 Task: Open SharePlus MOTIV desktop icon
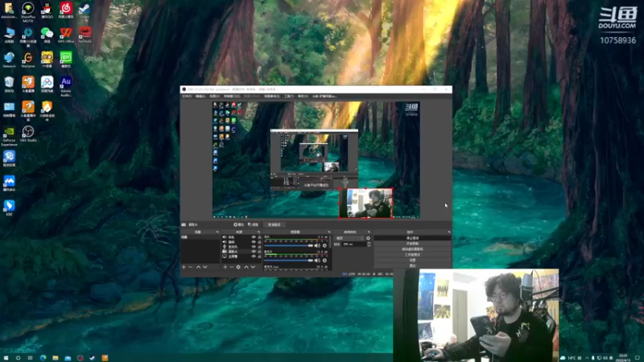tap(28, 11)
